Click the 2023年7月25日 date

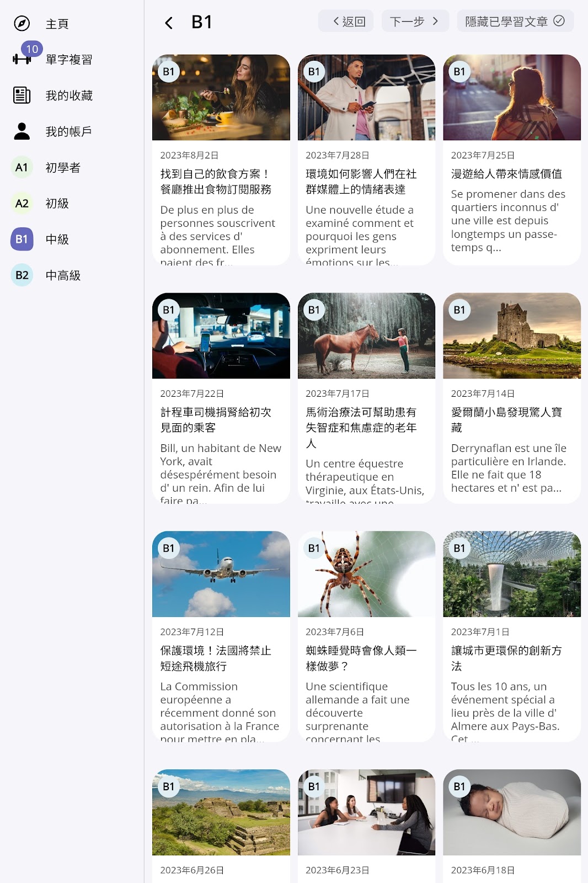[x=483, y=155]
